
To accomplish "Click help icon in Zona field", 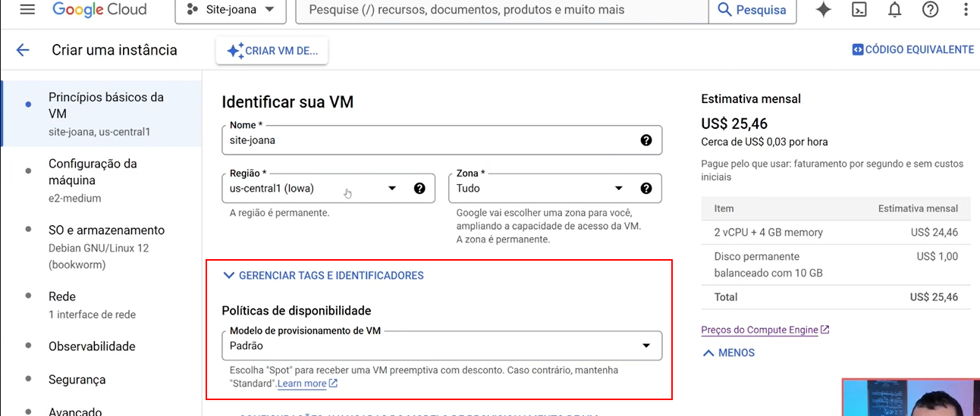I will pyautogui.click(x=646, y=189).
